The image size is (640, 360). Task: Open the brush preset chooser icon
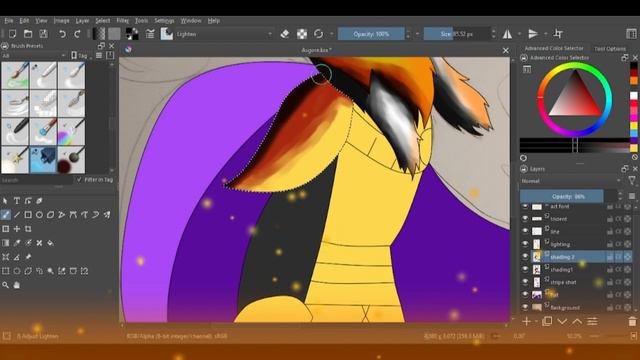(167, 34)
